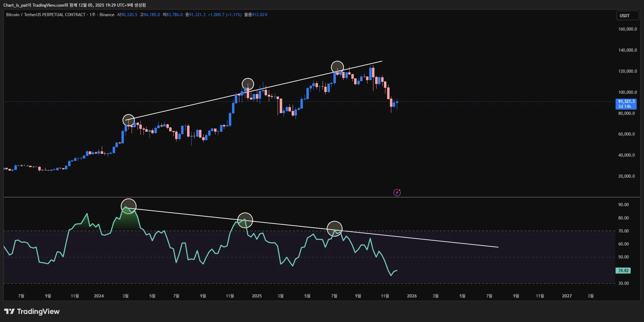
Task: Select the 2024 label on time axis
Action: click(x=99, y=296)
